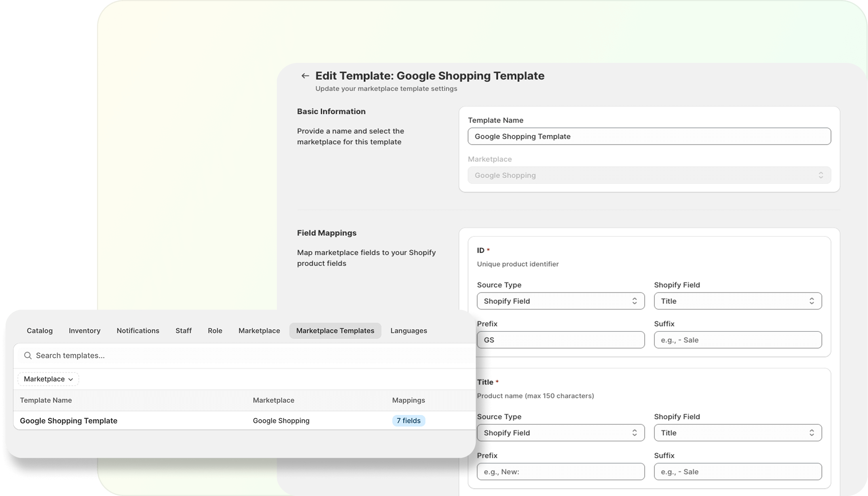Click the chevron on ID Shopify Field selector
The height and width of the screenshot is (496, 868).
pyautogui.click(x=812, y=301)
